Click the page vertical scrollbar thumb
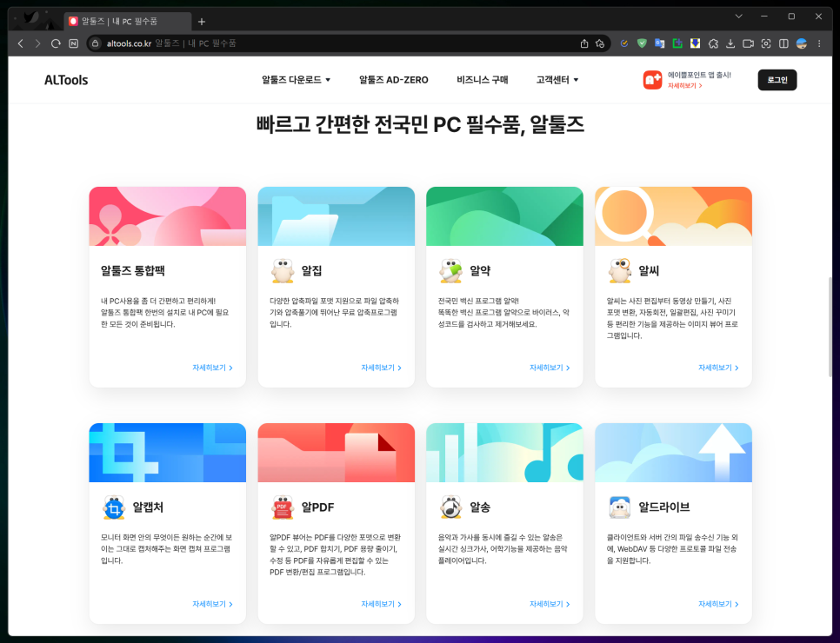The height and width of the screenshot is (643, 840). (830, 327)
